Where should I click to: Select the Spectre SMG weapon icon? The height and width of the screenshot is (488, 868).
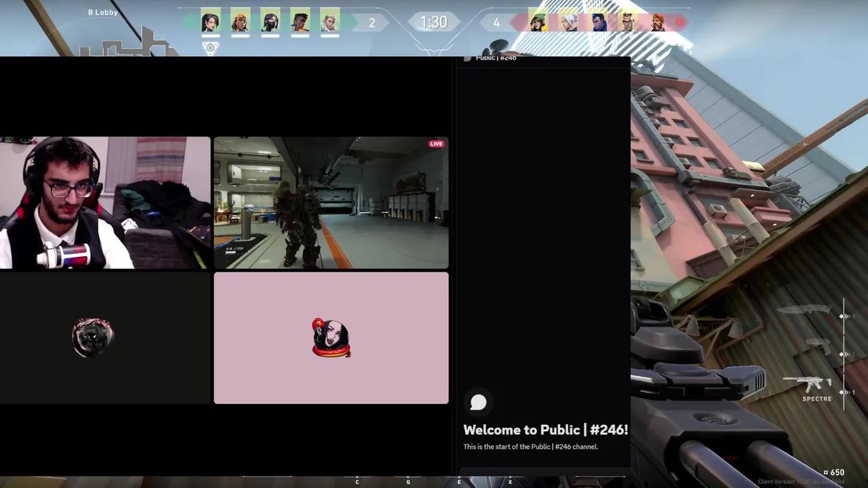(x=807, y=385)
